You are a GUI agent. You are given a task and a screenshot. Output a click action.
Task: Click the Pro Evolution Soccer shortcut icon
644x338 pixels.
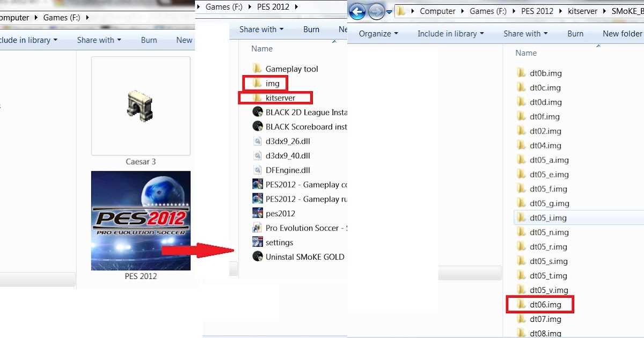coord(257,228)
